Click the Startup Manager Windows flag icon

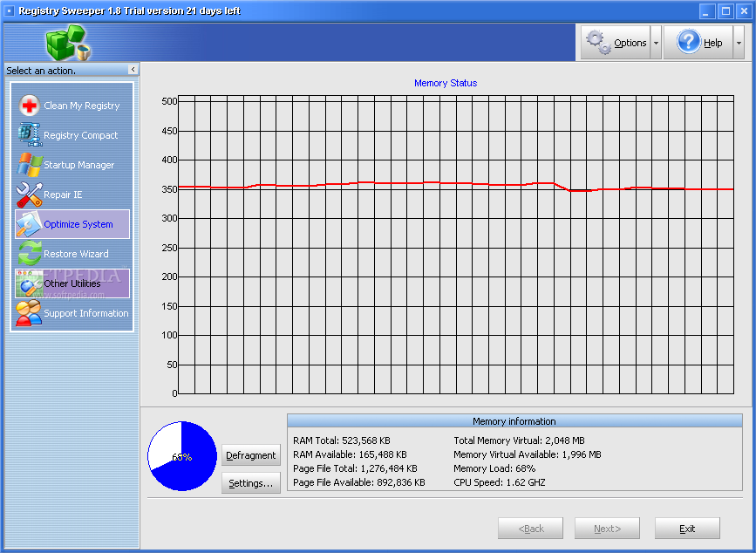coord(30,164)
